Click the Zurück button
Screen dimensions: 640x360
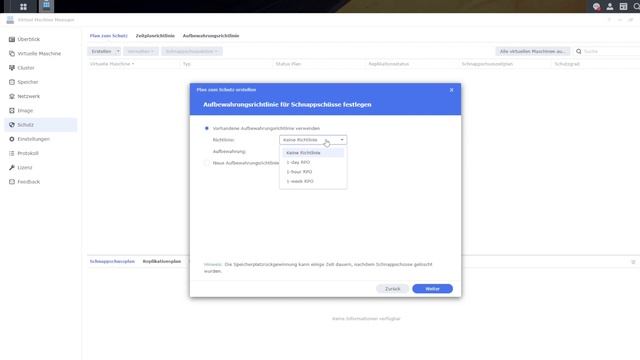[x=392, y=289]
